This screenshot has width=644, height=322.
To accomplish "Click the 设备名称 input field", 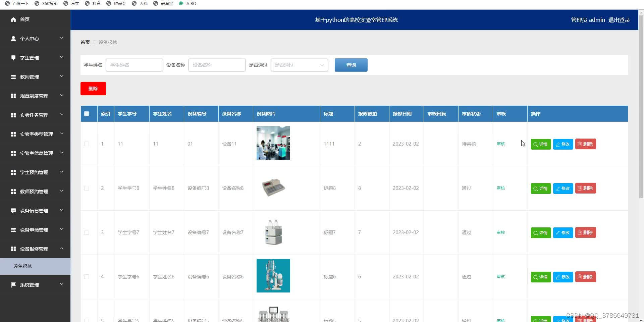I will (x=217, y=65).
